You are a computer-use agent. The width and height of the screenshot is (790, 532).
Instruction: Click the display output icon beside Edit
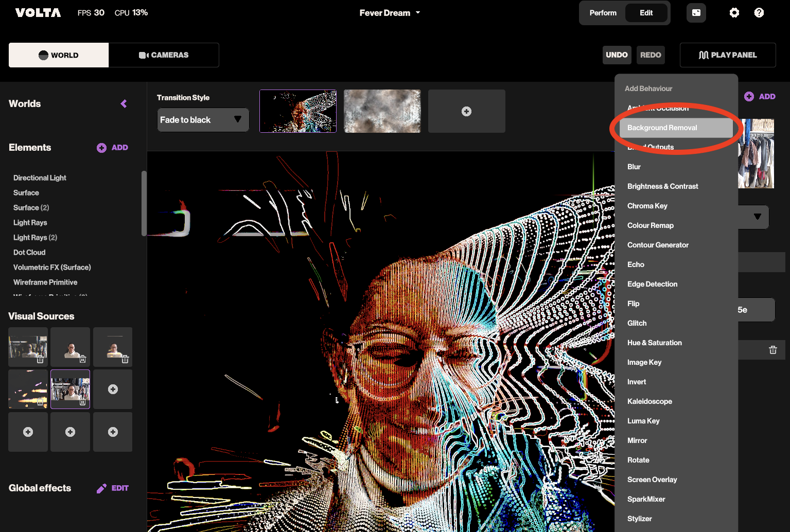pyautogui.click(x=696, y=13)
